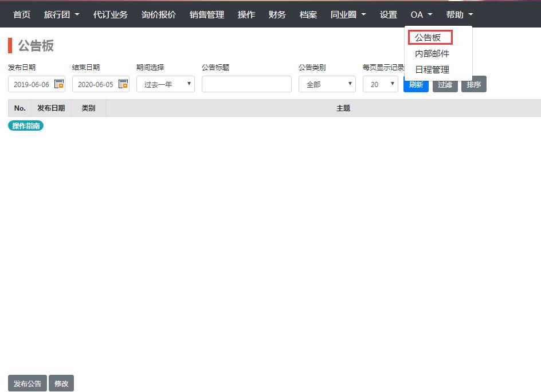Viewport: 541px width, 392px height.
Task: Open the 销售管理 menu item
Action: coord(207,14)
